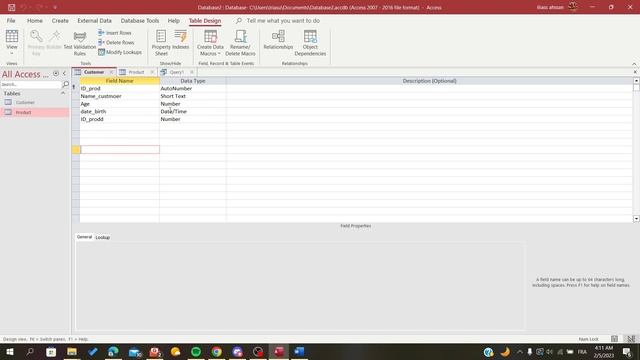Click Test Validation Rules

point(80,42)
